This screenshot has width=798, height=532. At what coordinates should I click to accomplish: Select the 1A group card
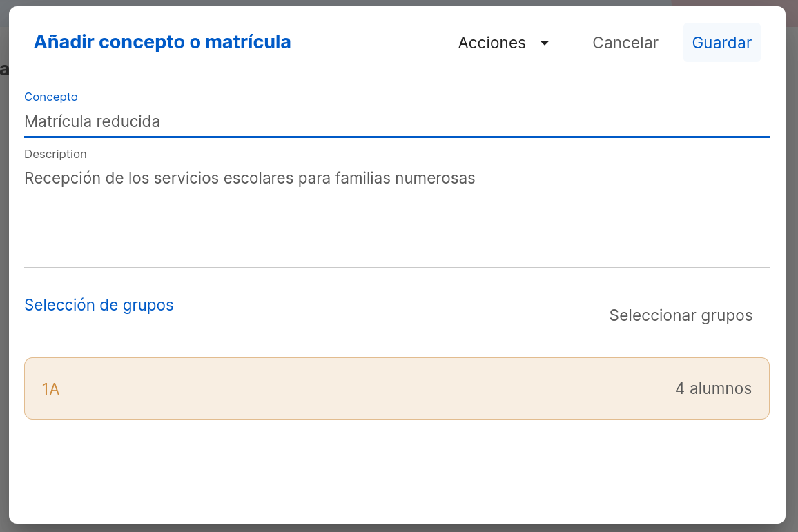[x=396, y=388]
